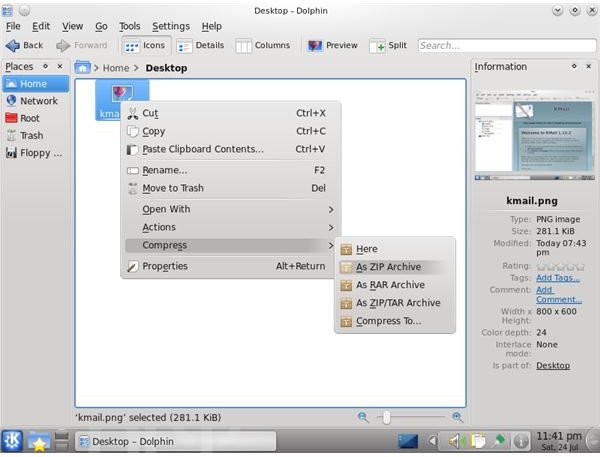
Task: Click the zoom in magnifier icon
Action: [458, 417]
